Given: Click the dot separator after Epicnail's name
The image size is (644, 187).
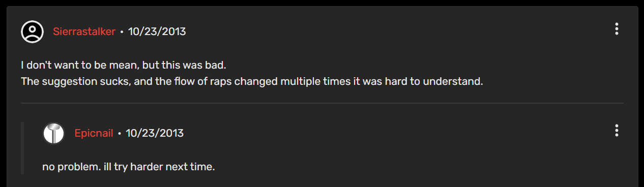Looking at the screenshot, I should 120,134.
